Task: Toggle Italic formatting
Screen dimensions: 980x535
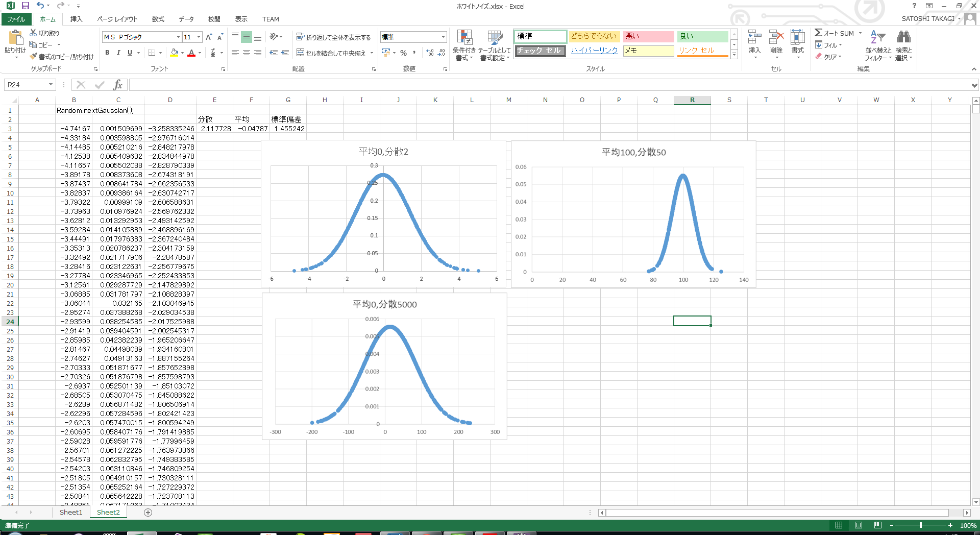Action: 118,53
